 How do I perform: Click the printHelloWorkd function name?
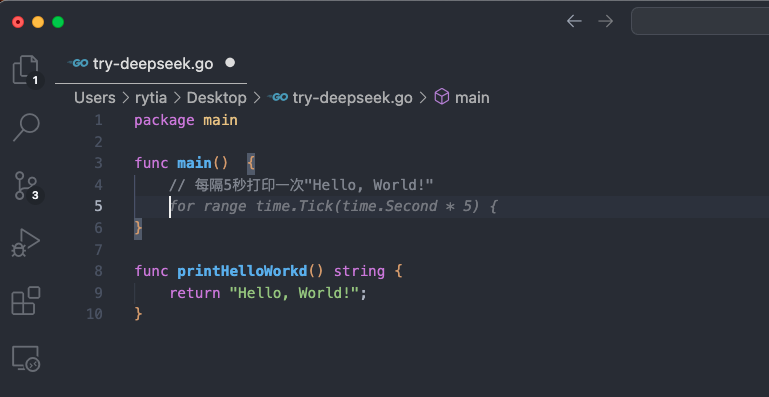pos(242,271)
